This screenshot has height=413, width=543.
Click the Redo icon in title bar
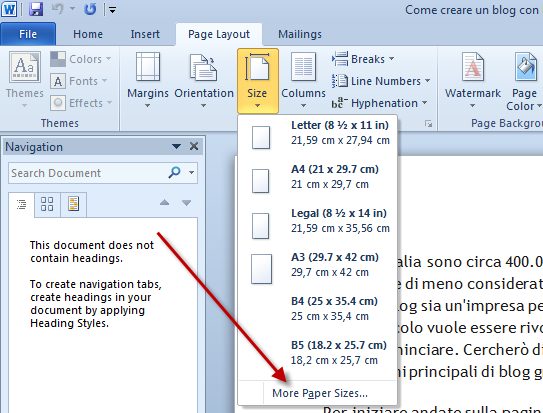pyautogui.click(x=90, y=9)
